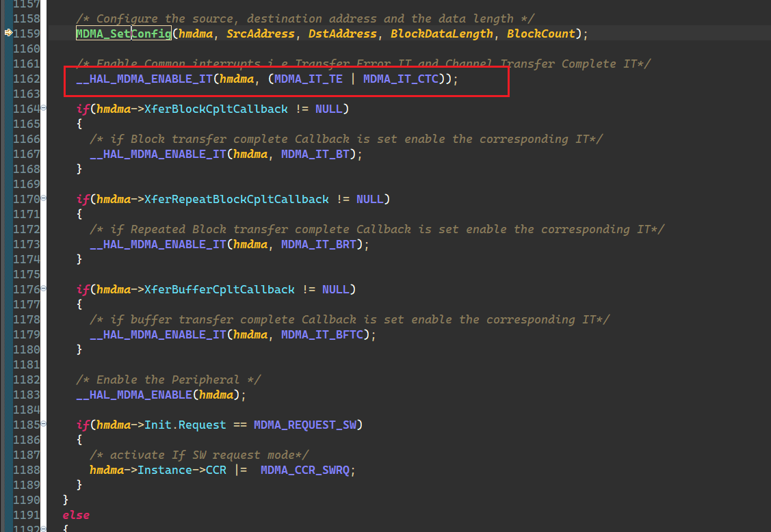Click line number 1183 in the gutter

pyautogui.click(x=27, y=395)
